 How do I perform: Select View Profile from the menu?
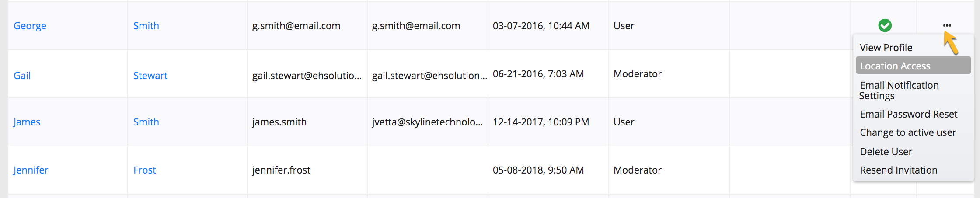click(x=886, y=48)
